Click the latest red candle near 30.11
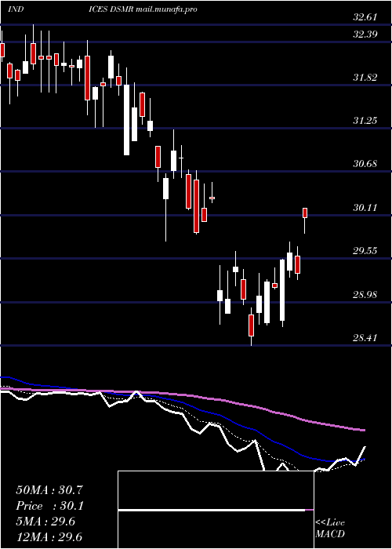This screenshot has width=392, height=549. pyautogui.click(x=305, y=213)
